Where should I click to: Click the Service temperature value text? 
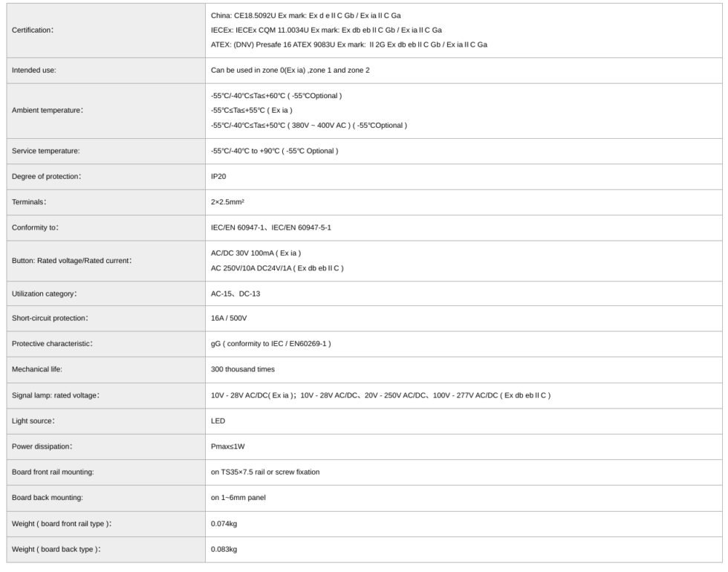coord(275,151)
